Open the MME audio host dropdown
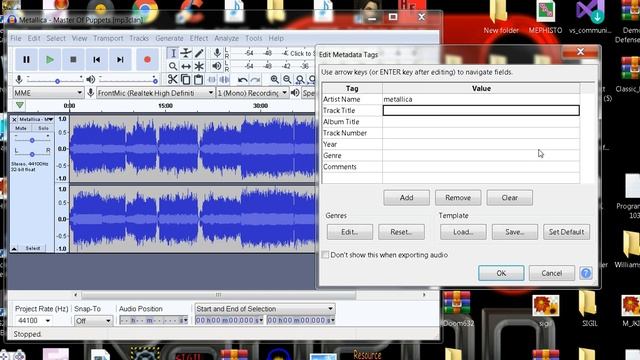640x360 pixels. coord(48,93)
